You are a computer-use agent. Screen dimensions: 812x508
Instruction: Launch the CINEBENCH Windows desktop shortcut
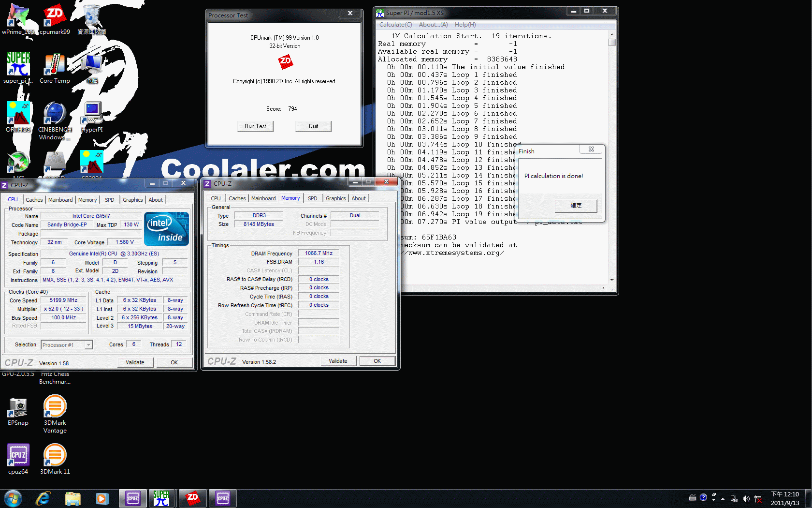(x=55, y=121)
